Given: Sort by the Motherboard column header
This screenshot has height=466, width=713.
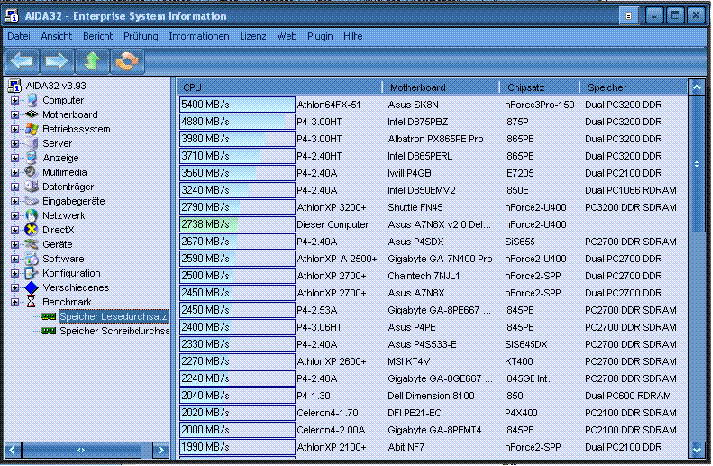Looking at the screenshot, I should (x=441, y=87).
